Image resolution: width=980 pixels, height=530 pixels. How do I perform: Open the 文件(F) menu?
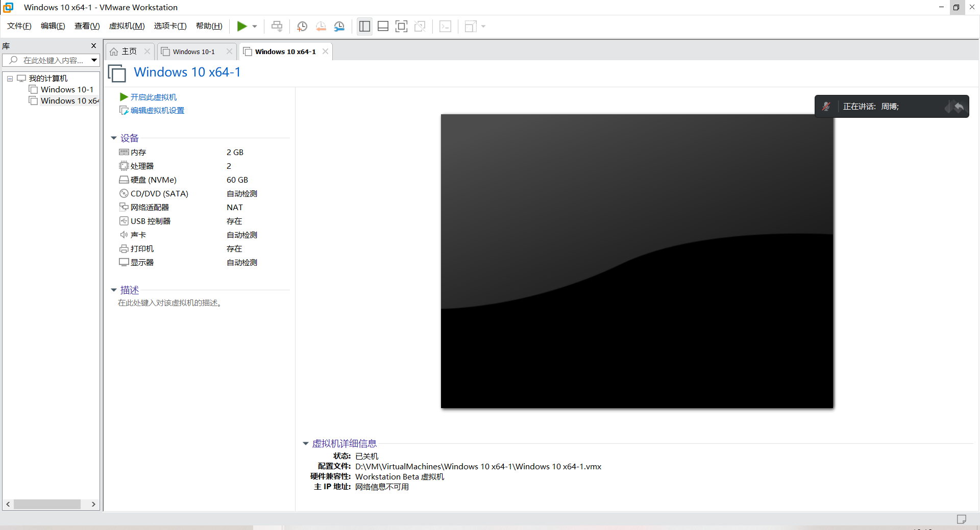click(x=19, y=26)
